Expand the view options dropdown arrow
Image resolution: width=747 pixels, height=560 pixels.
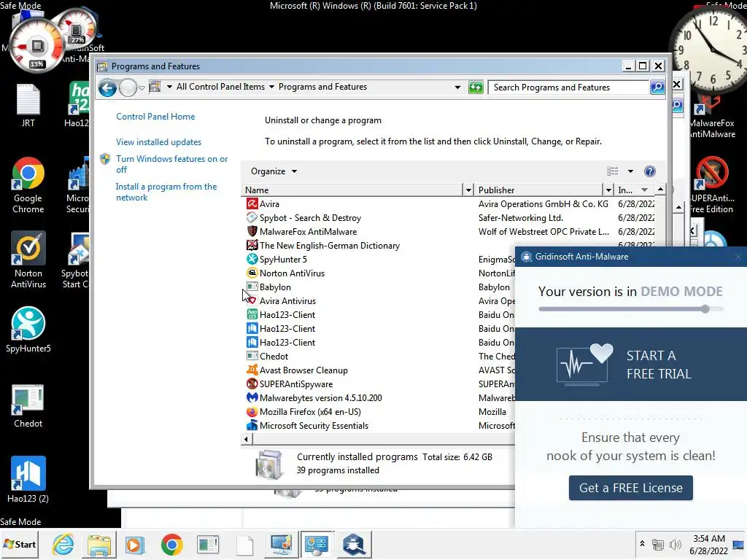point(630,171)
